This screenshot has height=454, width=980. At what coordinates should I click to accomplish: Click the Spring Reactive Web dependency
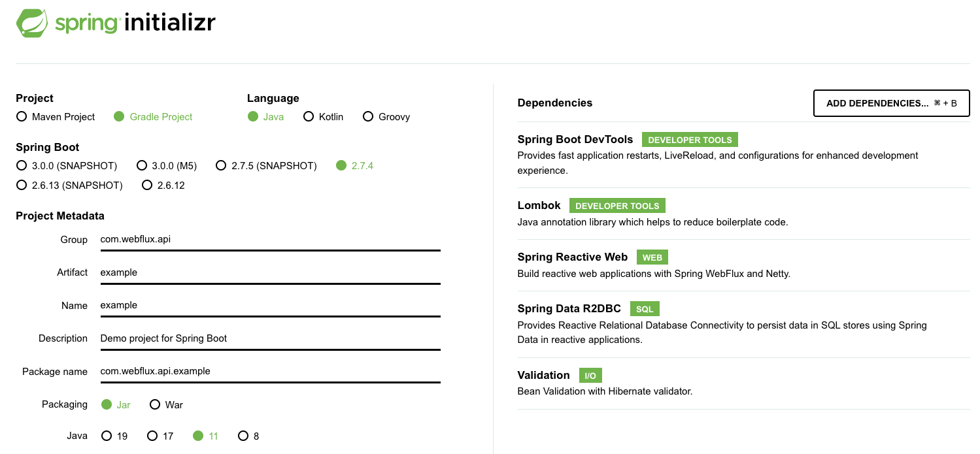click(x=743, y=265)
